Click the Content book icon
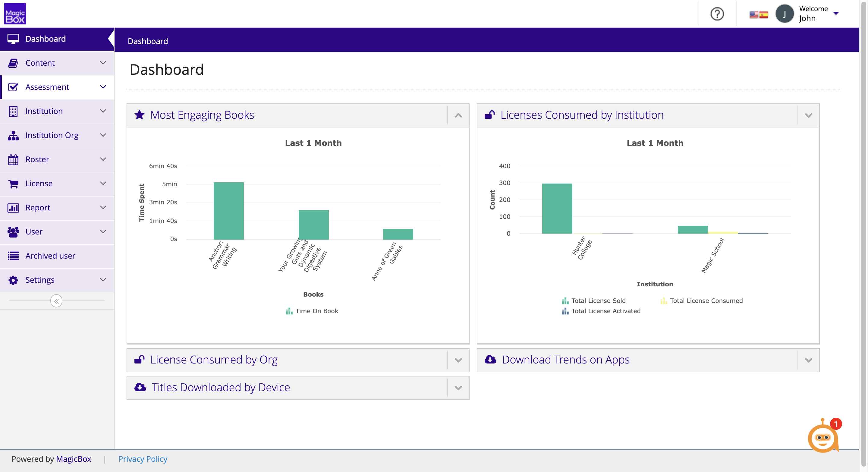The image size is (868, 472). pyautogui.click(x=13, y=63)
